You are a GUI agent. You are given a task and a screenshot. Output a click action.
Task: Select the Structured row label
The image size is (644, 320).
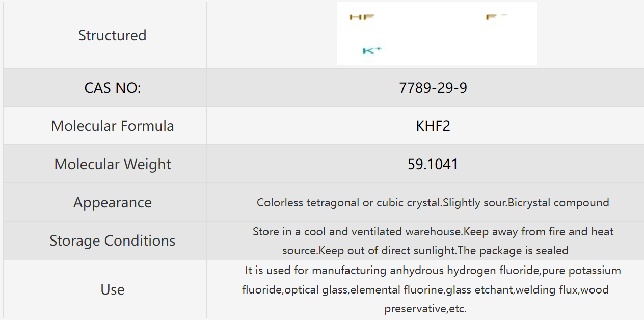coord(112,35)
